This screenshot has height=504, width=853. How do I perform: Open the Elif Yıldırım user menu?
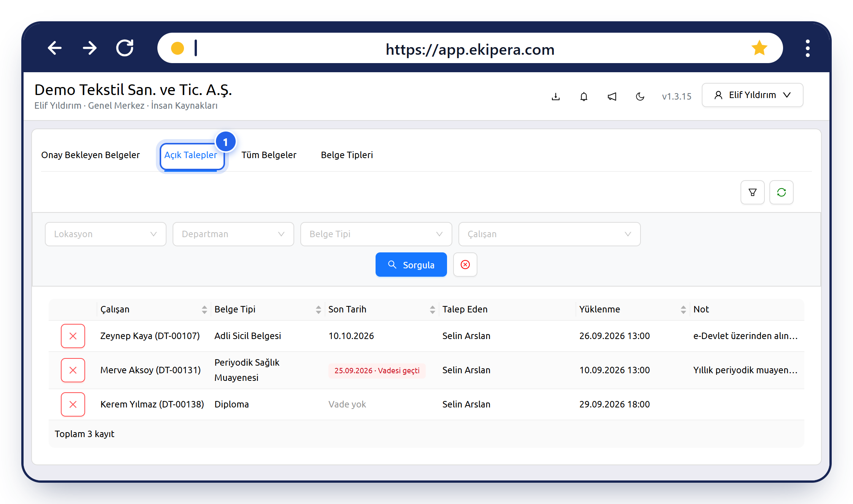(x=753, y=95)
